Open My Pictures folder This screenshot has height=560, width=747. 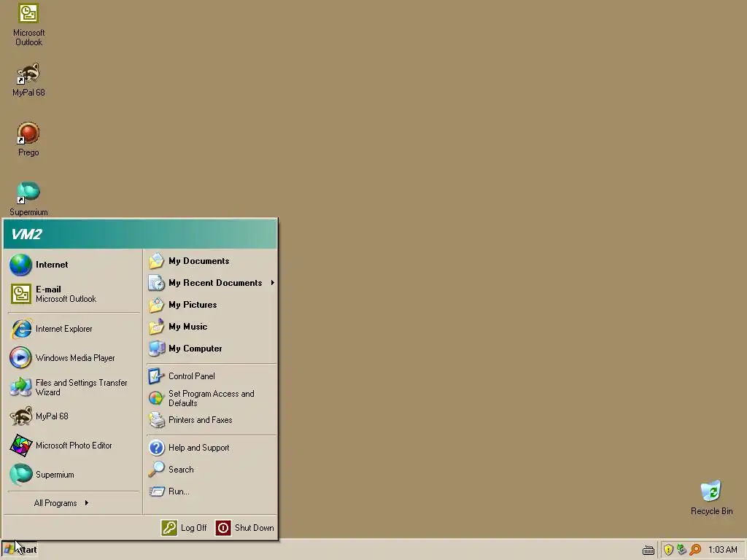[x=211, y=305]
